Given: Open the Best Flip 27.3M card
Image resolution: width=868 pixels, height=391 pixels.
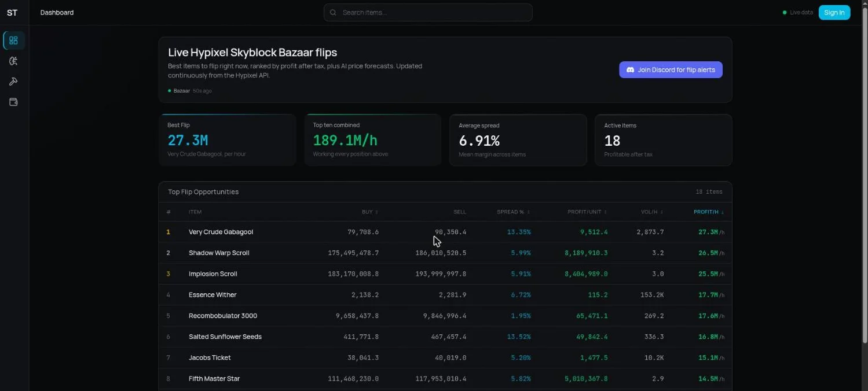Looking at the screenshot, I should pos(227,140).
